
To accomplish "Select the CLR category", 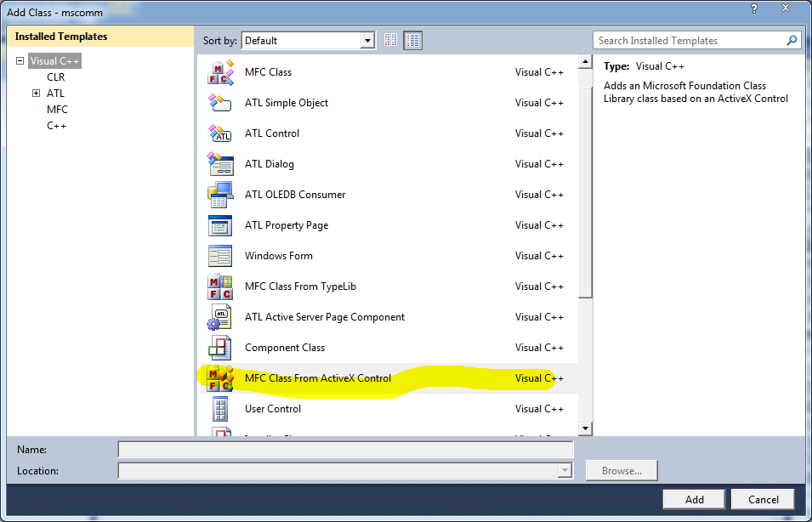I will tap(56, 77).
